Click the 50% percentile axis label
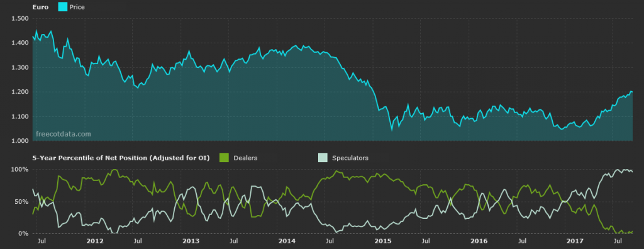The height and width of the screenshot is (249, 644). point(22,202)
